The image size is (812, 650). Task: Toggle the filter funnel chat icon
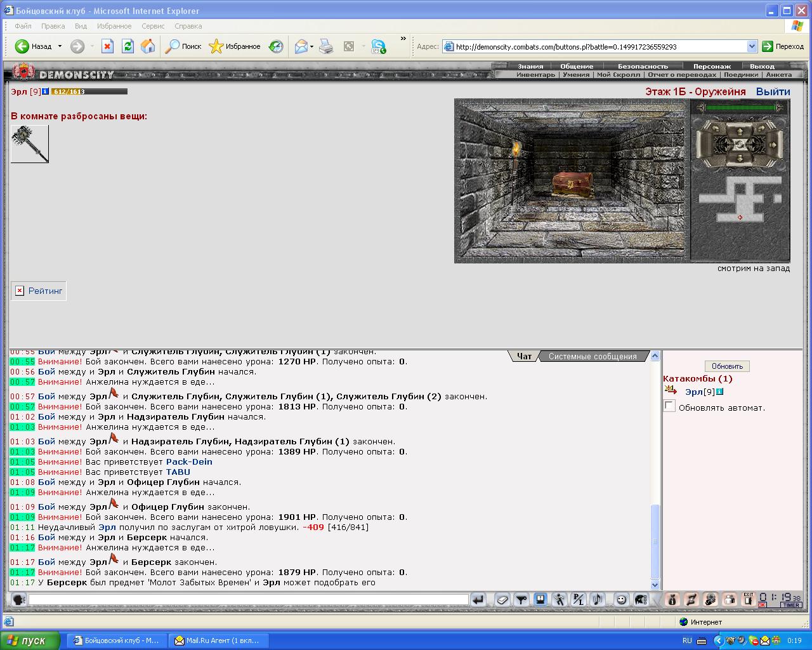[x=521, y=599]
